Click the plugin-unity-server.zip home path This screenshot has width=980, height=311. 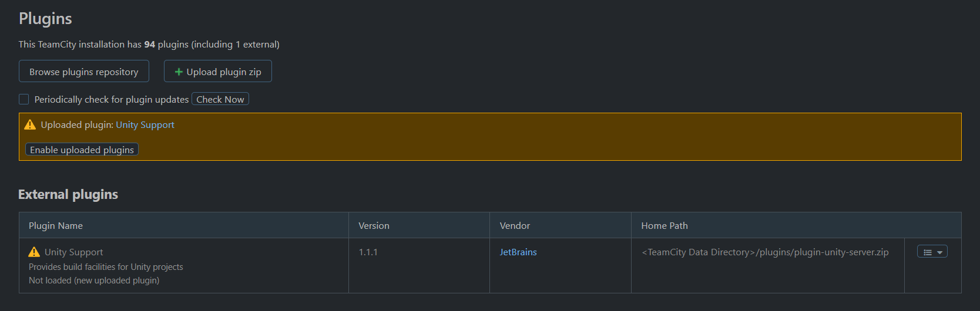coord(765,252)
